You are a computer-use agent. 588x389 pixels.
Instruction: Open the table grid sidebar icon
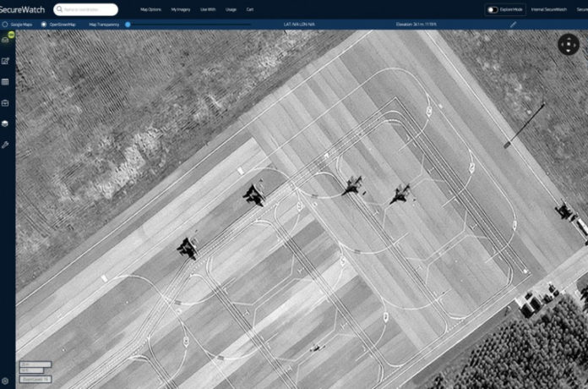click(x=5, y=82)
